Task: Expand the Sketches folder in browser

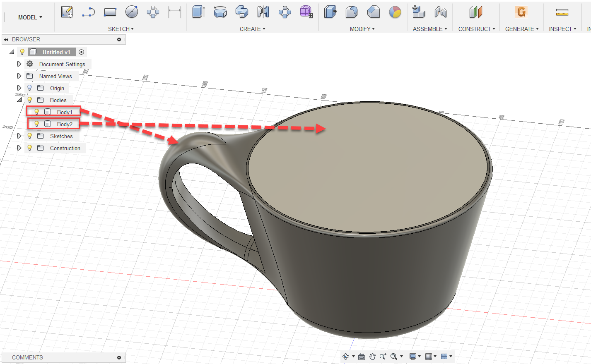Action: click(x=19, y=136)
